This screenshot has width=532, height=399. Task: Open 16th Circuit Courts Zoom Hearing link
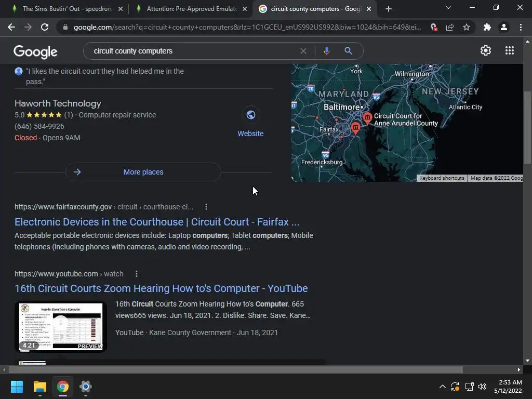[x=161, y=288]
